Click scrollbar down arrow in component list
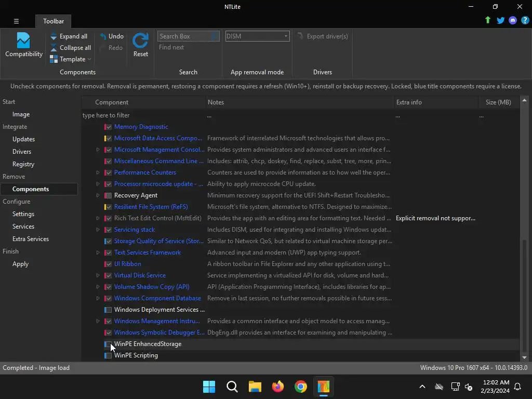This screenshot has width=532, height=399. coord(524,357)
